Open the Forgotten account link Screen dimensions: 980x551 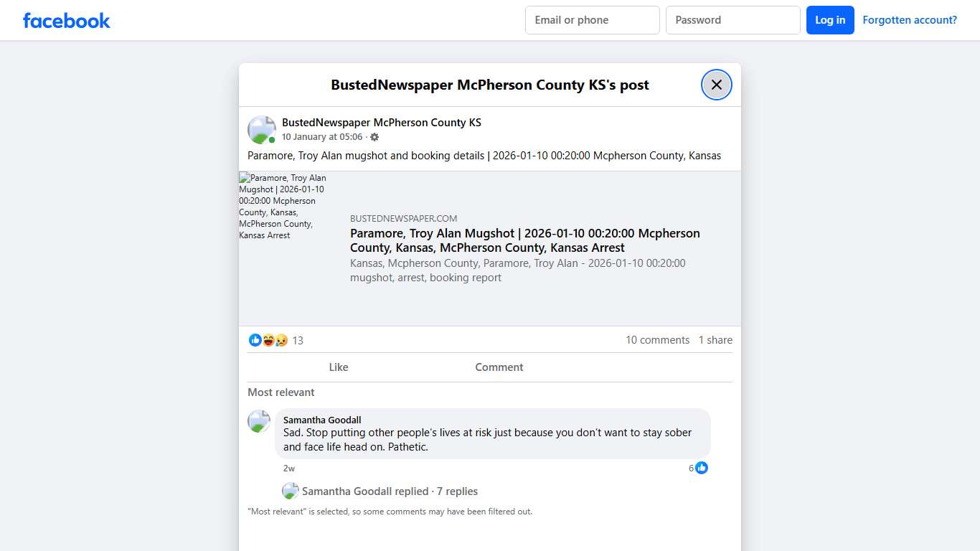pyautogui.click(x=910, y=19)
